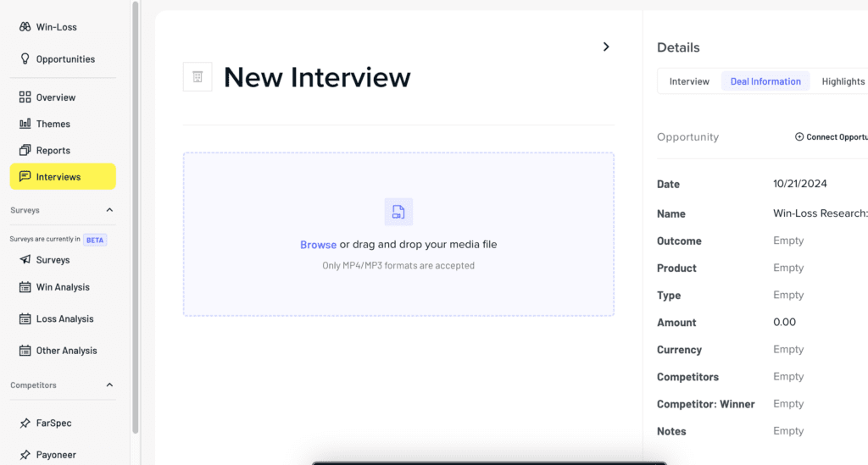This screenshot has width=868, height=465.
Task: Open Opportunities via the lightbulb icon
Action: pos(25,59)
